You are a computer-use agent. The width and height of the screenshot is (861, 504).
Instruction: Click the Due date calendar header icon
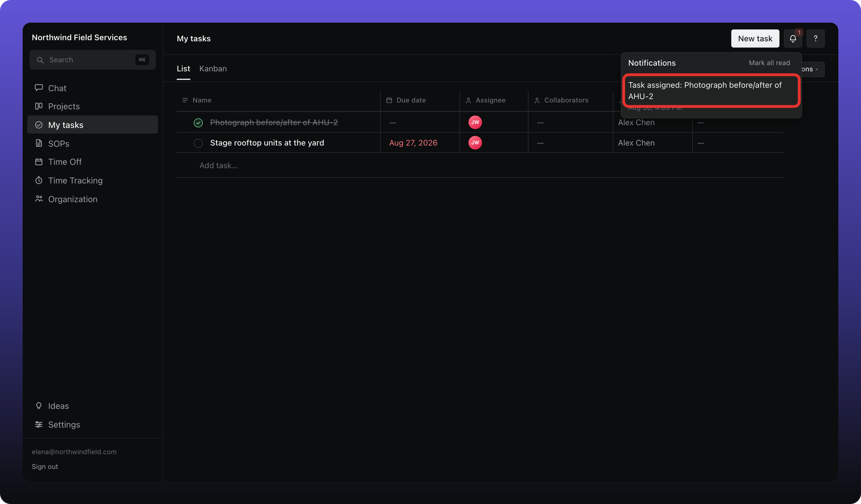[x=389, y=100]
